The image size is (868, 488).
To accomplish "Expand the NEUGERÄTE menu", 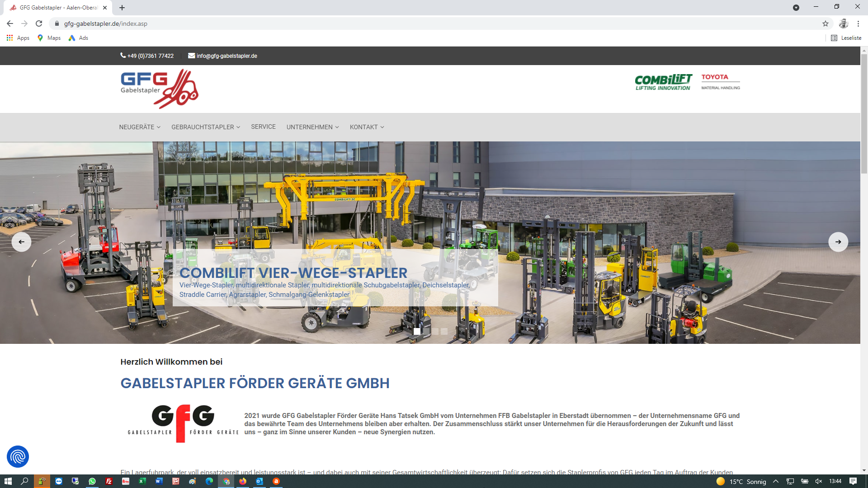I will [140, 127].
